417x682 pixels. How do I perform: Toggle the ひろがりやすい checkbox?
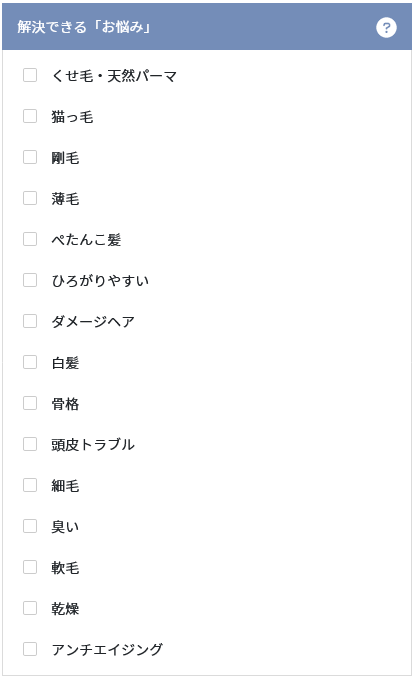click(30, 280)
